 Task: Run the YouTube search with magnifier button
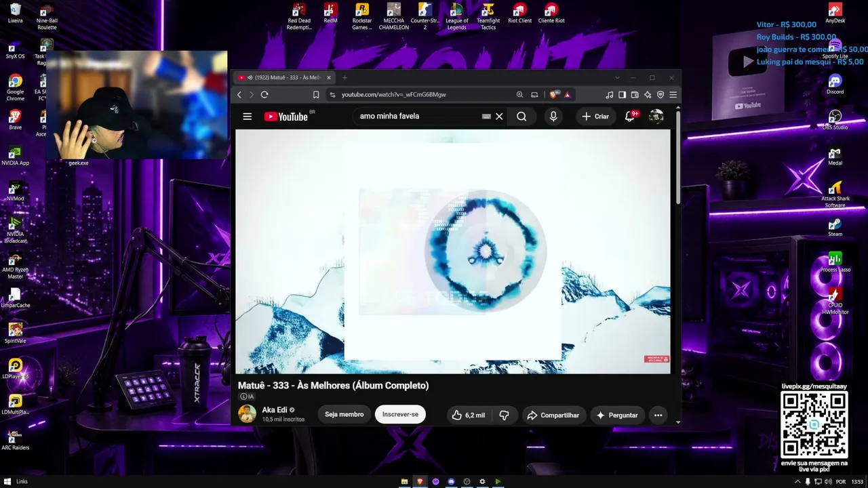click(x=521, y=117)
